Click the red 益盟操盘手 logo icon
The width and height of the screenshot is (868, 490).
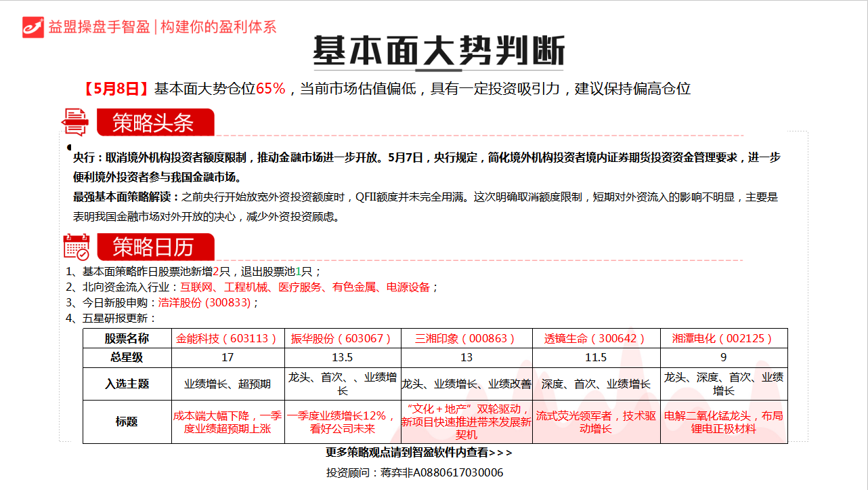pyautogui.click(x=32, y=26)
